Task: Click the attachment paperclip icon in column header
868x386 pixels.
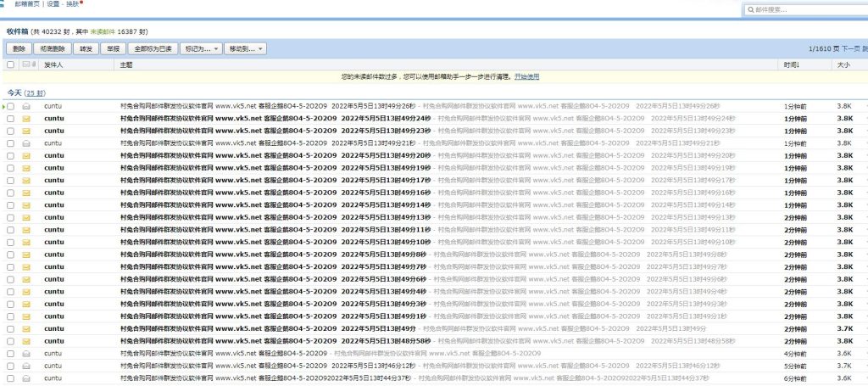Action: (34, 64)
